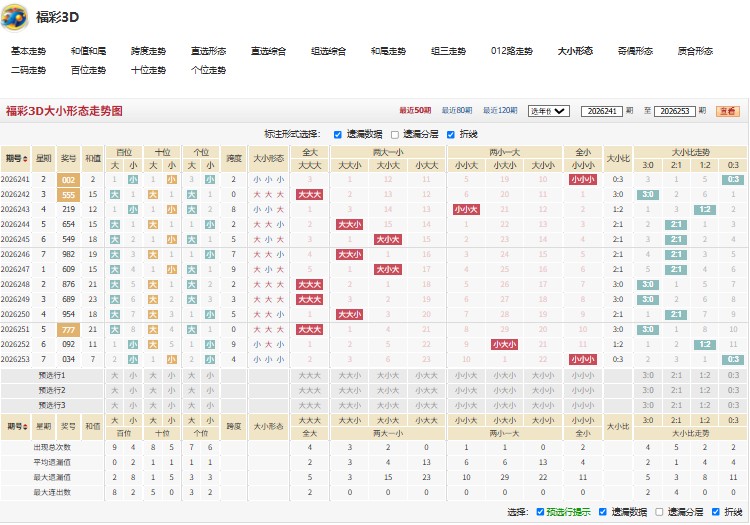Toggle bottom 遗漏数据 checkbox

click(603, 512)
